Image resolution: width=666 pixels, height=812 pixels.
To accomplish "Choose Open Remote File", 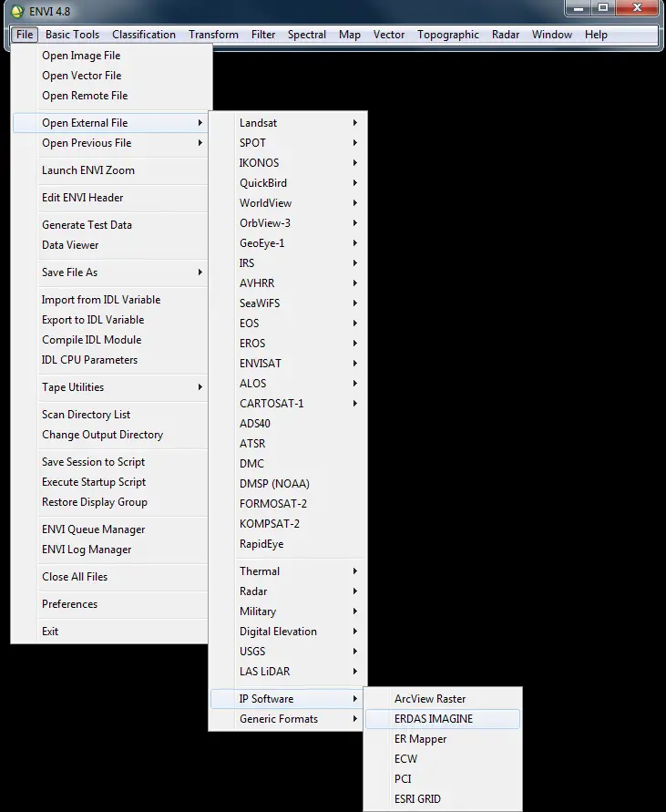I will (112, 96).
